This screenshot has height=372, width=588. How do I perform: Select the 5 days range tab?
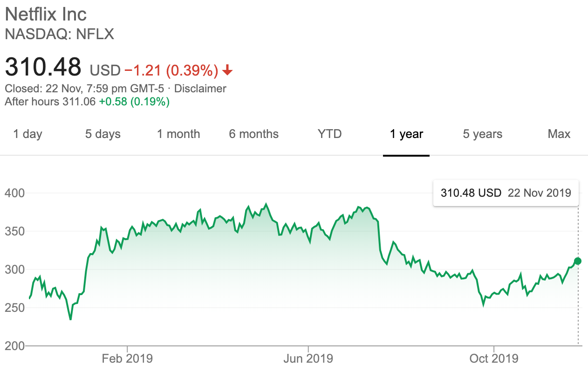pos(103,134)
